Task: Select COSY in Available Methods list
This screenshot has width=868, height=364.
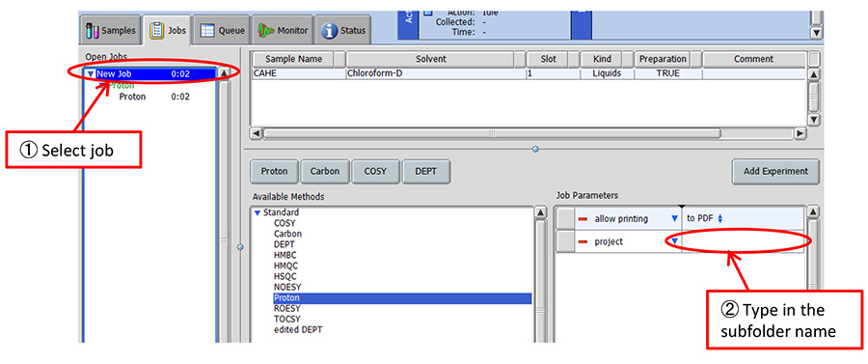Action: [285, 223]
